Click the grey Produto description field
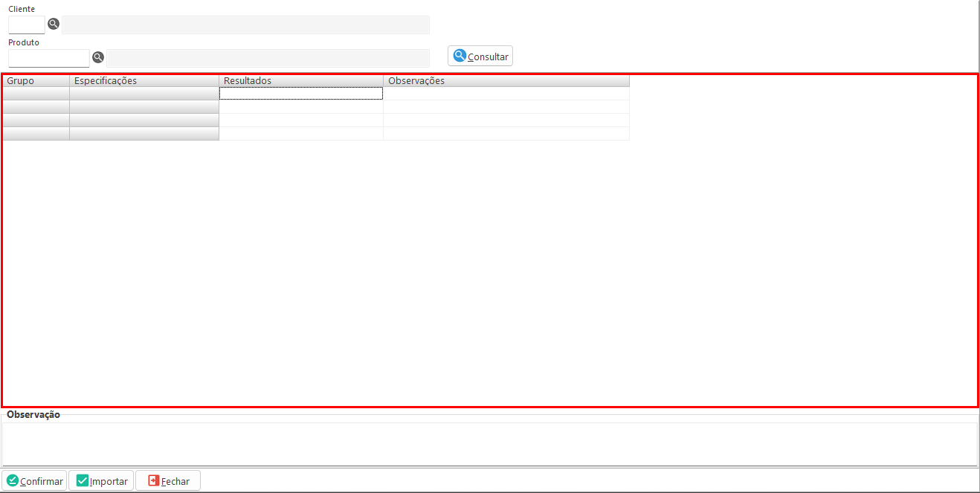 coord(268,58)
